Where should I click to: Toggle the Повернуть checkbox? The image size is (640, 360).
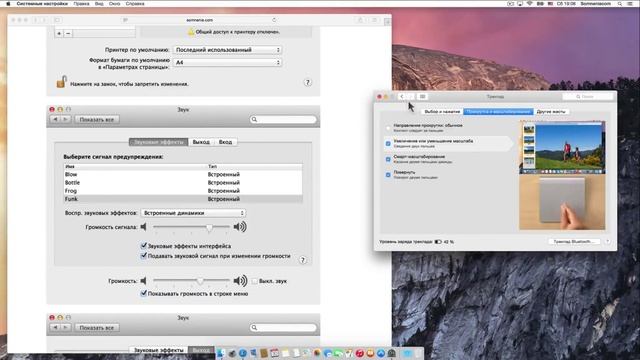388,175
